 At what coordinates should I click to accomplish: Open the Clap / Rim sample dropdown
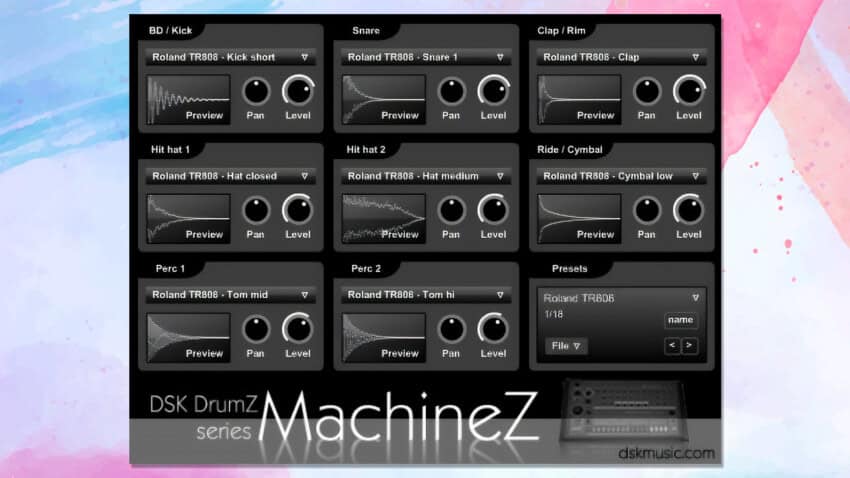coord(621,57)
